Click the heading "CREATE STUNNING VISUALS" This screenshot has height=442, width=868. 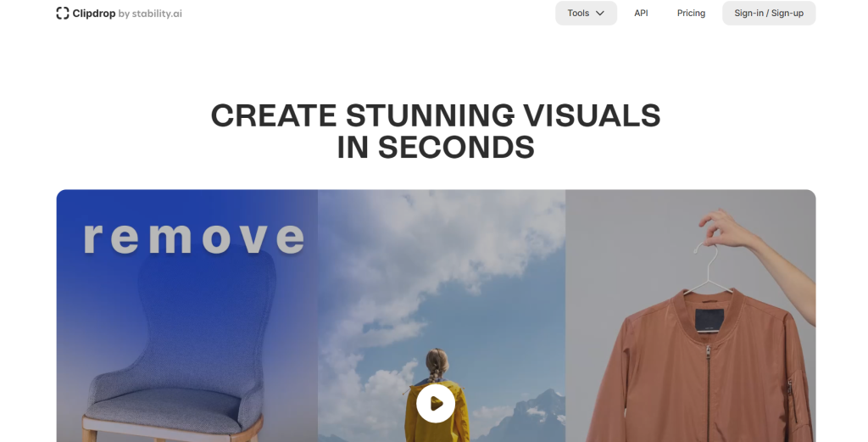click(436, 115)
